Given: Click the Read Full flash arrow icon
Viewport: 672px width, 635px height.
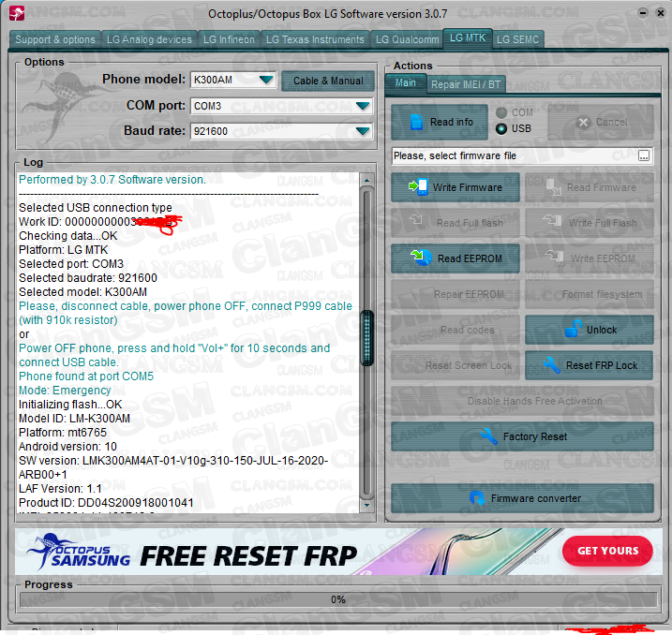Looking at the screenshot, I should (x=416, y=220).
